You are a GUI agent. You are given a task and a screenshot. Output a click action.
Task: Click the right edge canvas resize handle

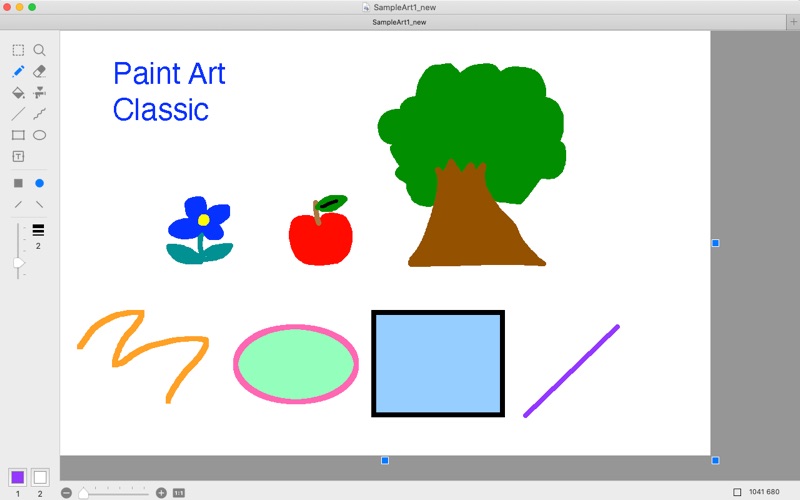(715, 243)
